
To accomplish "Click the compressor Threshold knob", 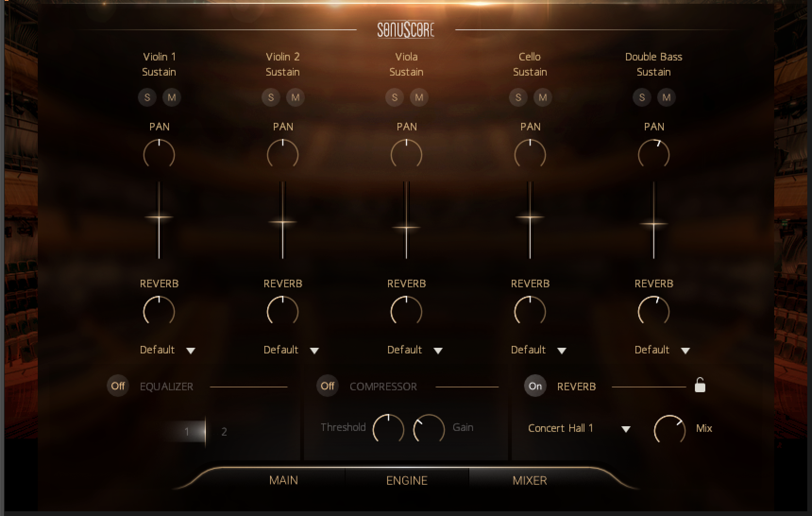I will (x=388, y=429).
